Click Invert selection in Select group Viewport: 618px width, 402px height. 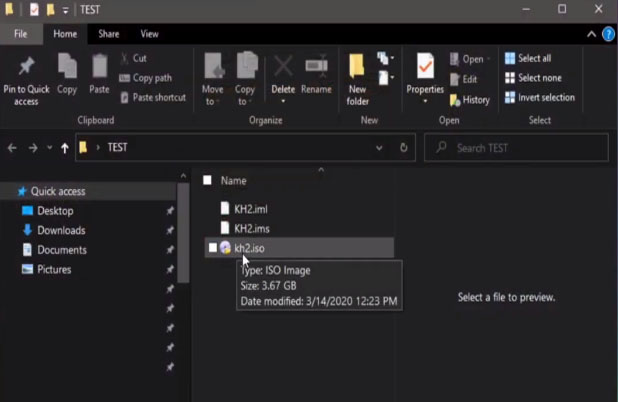tap(538, 98)
